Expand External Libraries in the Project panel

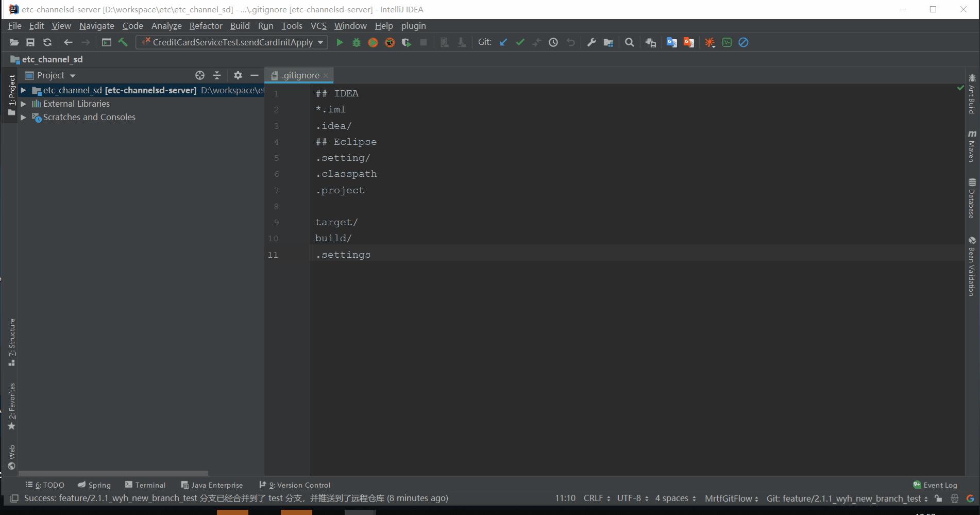pyautogui.click(x=23, y=104)
